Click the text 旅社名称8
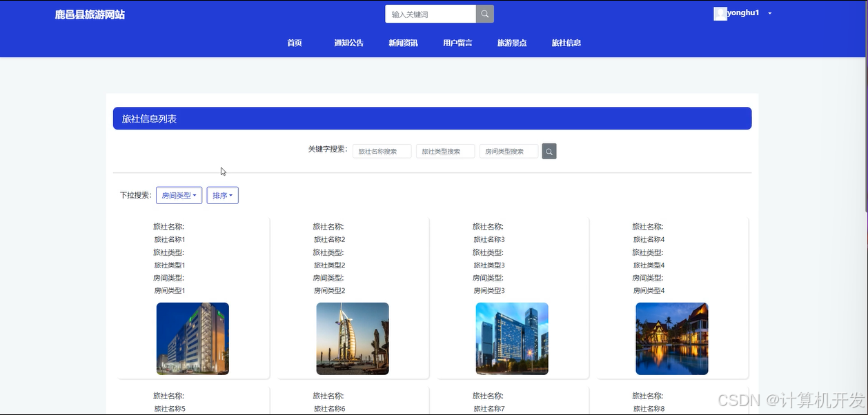868x415 pixels. [649, 409]
